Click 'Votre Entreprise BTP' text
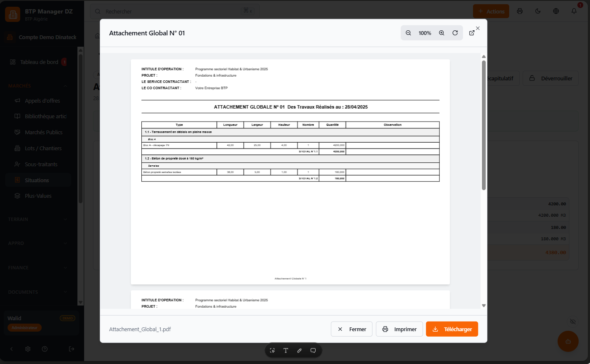 (211, 88)
